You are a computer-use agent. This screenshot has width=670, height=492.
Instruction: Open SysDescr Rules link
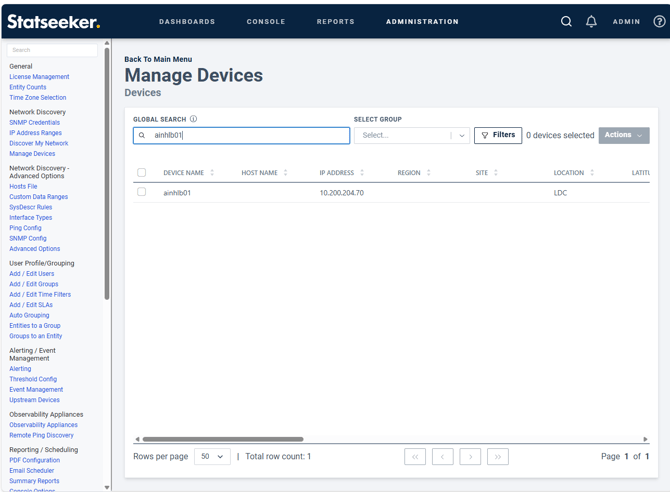coord(31,207)
